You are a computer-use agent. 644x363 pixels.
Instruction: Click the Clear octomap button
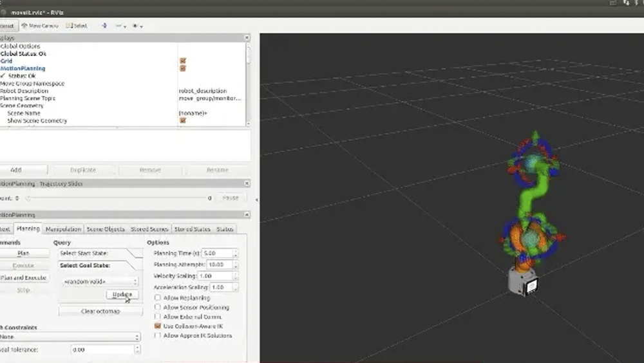pos(100,311)
